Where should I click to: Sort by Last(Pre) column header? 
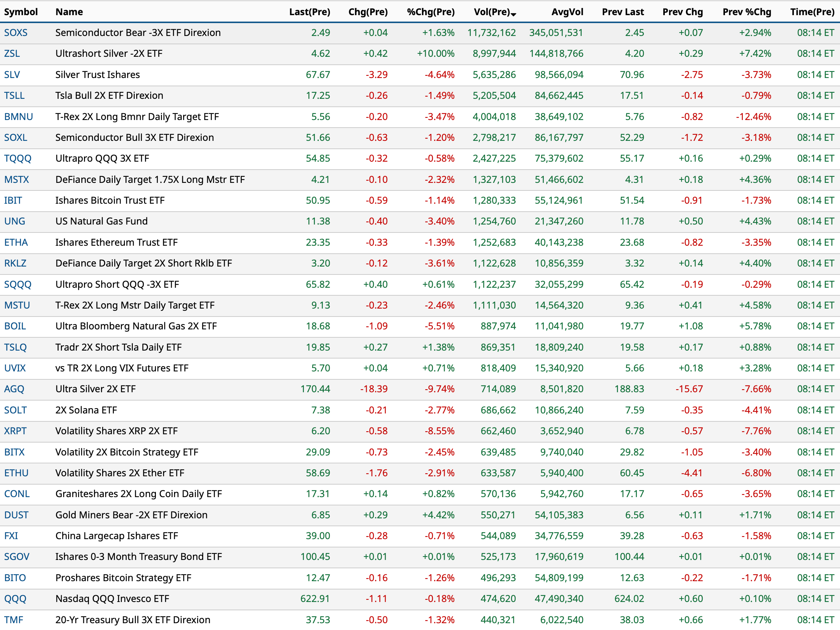point(310,12)
